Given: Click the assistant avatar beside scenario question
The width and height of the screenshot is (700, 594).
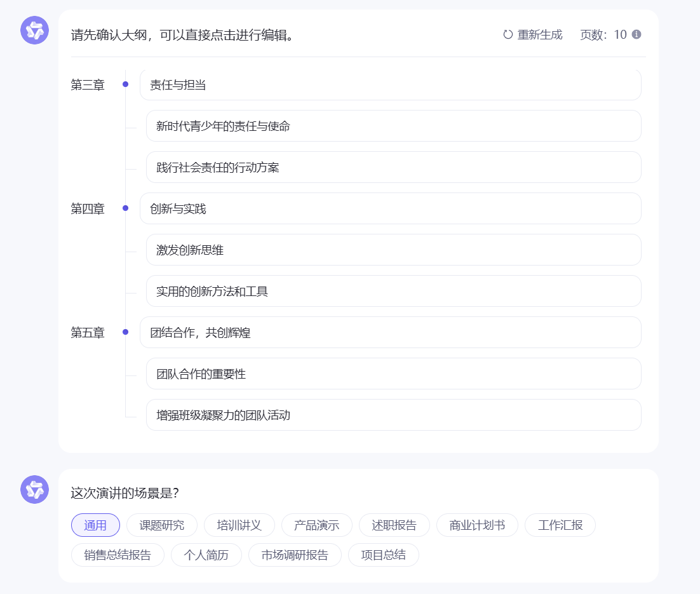Looking at the screenshot, I should point(34,489).
